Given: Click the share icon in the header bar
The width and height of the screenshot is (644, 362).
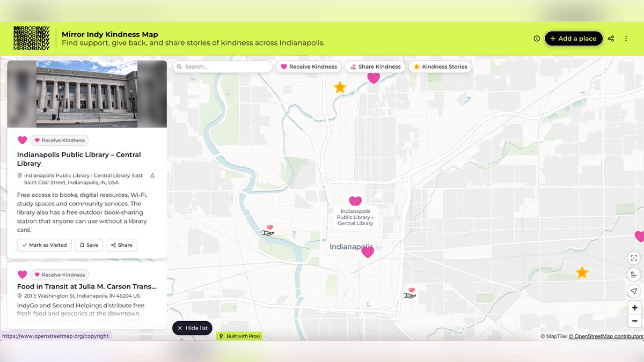Looking at the screenshot, I should (611, 39).
